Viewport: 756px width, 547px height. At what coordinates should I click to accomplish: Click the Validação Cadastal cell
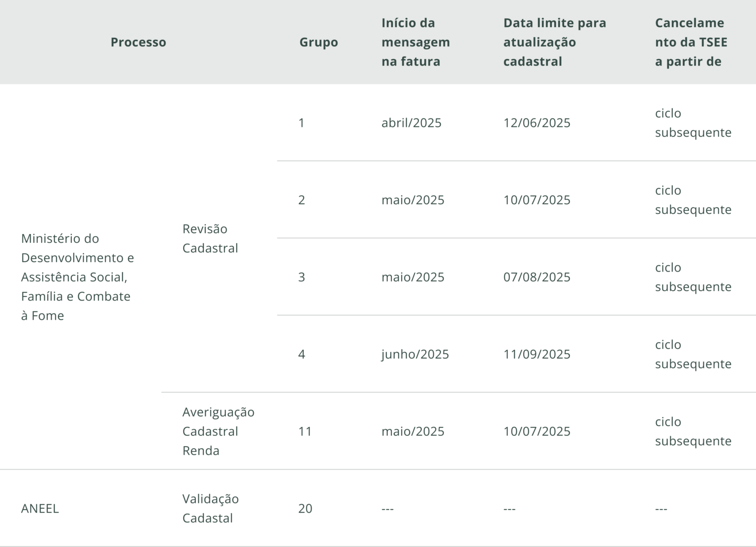point(211,509)
